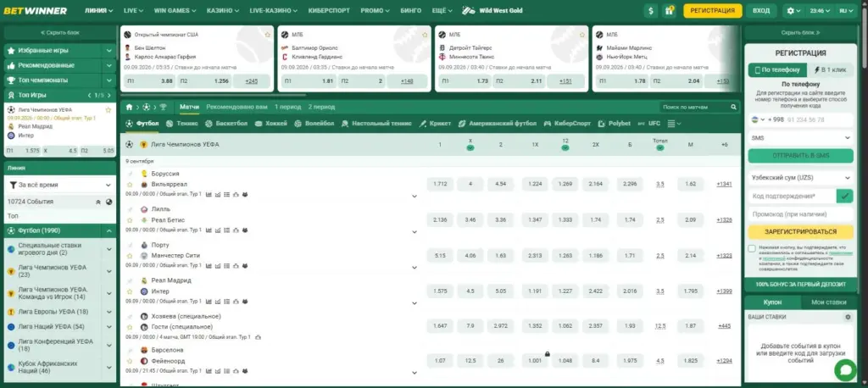Favorite the Baltimore Orioles match star
Viewport: 868px width, 388px height.
click(x=425, y=35)
